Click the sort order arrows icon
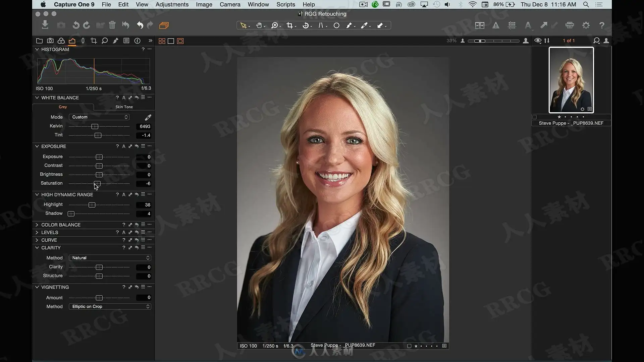644x362 pixels. [547, 41]
